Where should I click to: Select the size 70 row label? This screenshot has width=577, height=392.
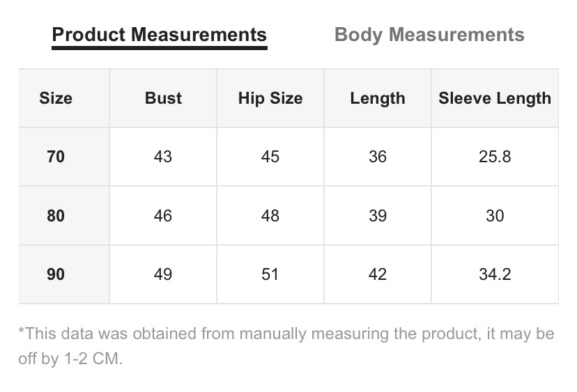[x=56, y=157]
